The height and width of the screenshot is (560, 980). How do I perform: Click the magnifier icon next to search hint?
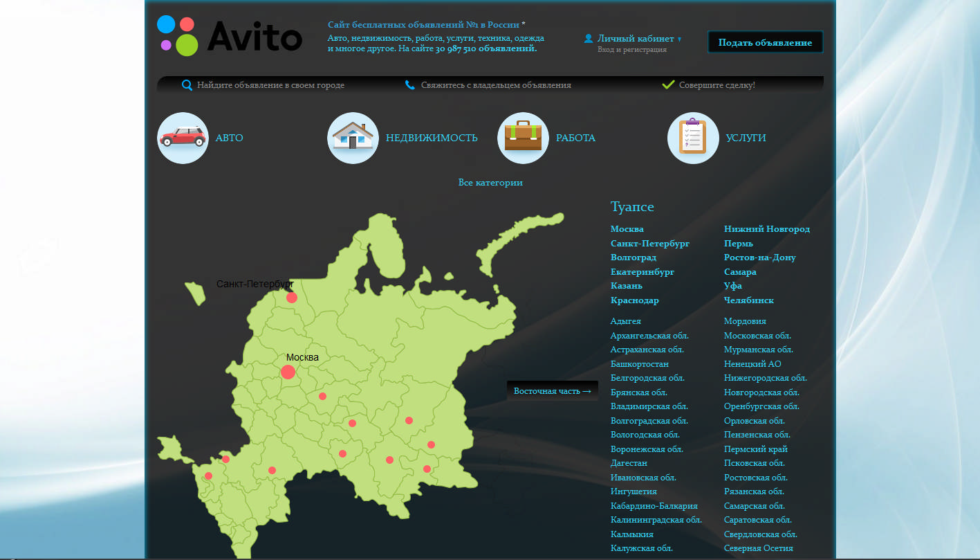click(186, 84)
